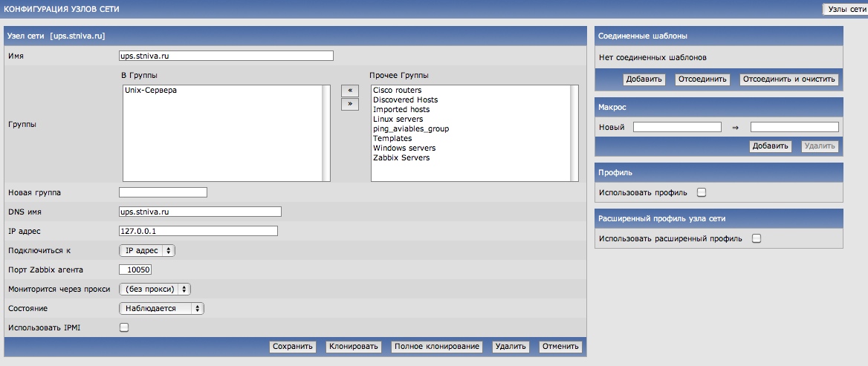Click Полное клонирование button
The width and height of the screenshot is (868, 366).
click(437, 347)
